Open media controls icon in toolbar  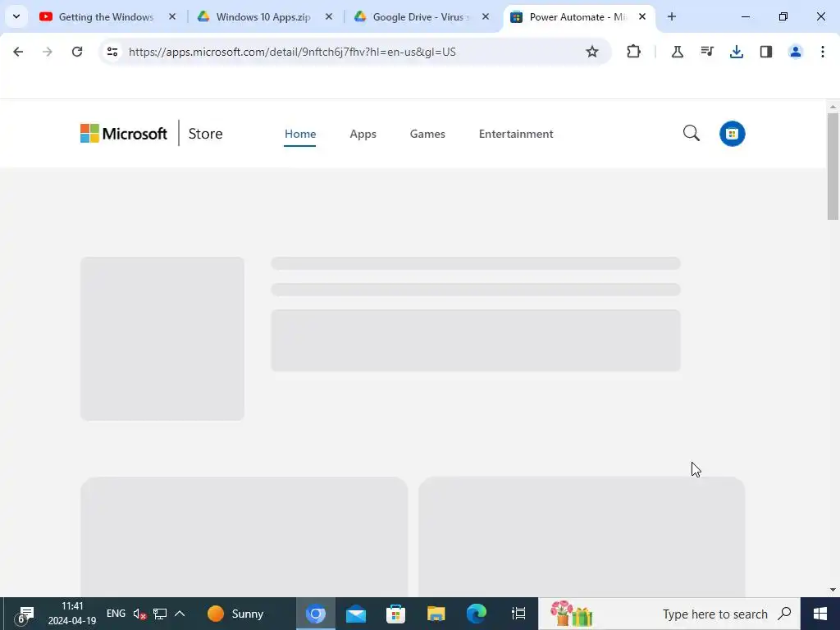pos(707,52)
